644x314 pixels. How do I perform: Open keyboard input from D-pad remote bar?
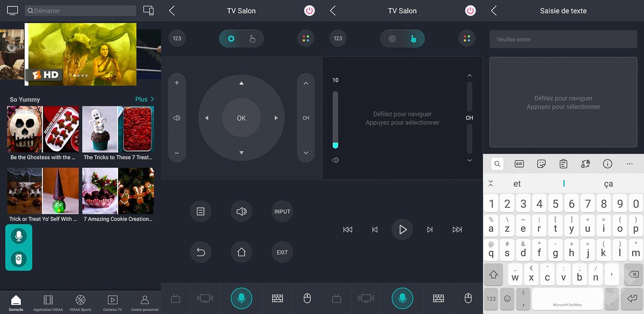point(277,298)
